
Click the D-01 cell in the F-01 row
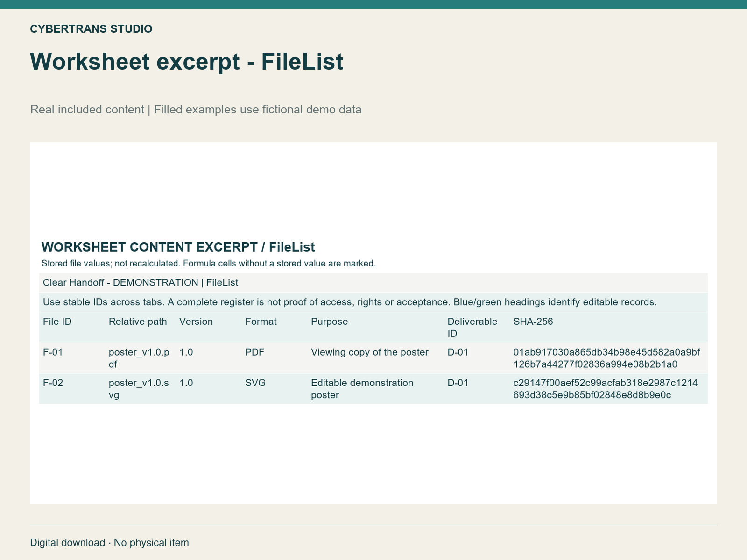tap(458, 352)
